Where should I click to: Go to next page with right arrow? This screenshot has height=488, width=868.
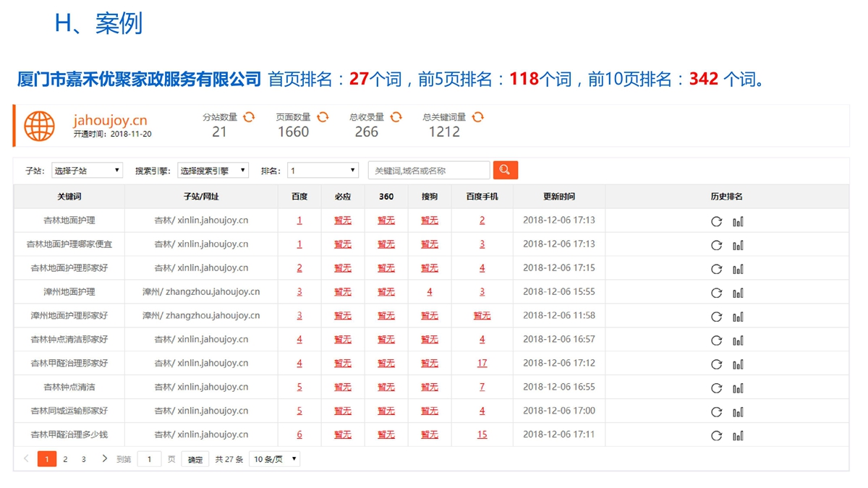point(104,459)
